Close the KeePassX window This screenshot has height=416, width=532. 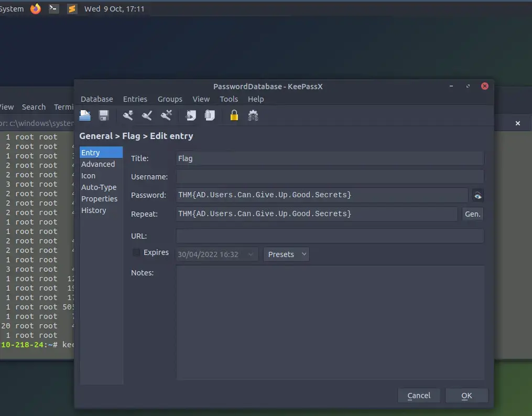tap(485, 86)
